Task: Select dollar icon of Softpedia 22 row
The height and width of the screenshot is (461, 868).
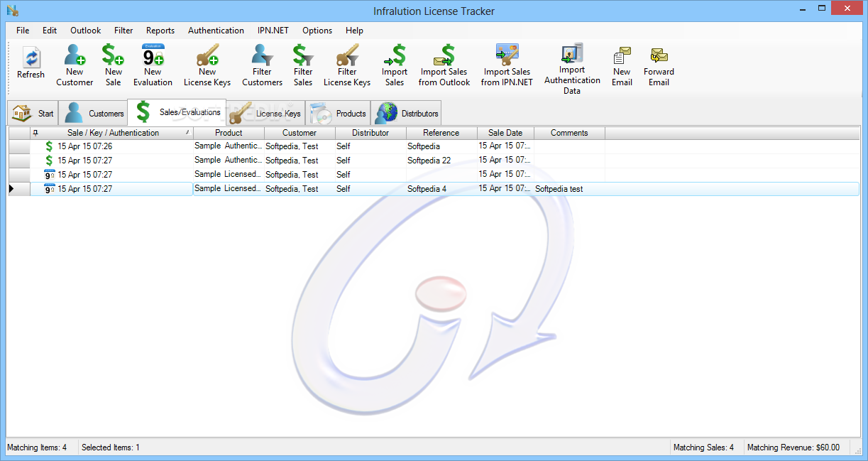Action: tap(49, 161)
